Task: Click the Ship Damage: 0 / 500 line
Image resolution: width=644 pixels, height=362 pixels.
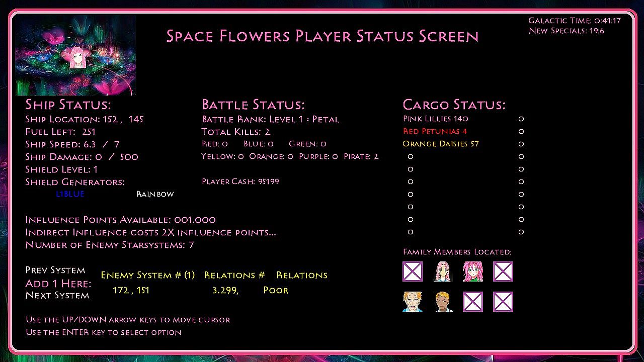Action: [x=82, y=157]
